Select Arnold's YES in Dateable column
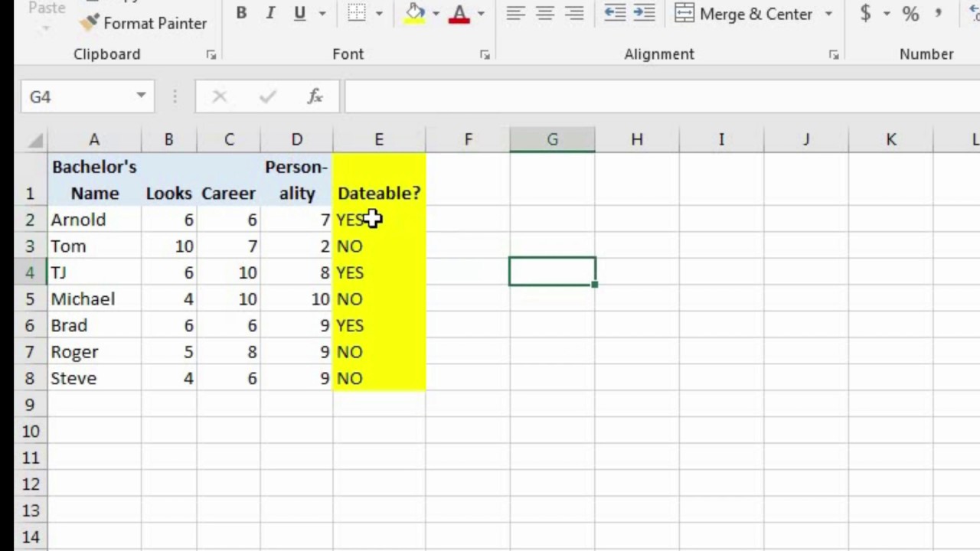This screenshot has width=980, height=551. tap(379, 220)
